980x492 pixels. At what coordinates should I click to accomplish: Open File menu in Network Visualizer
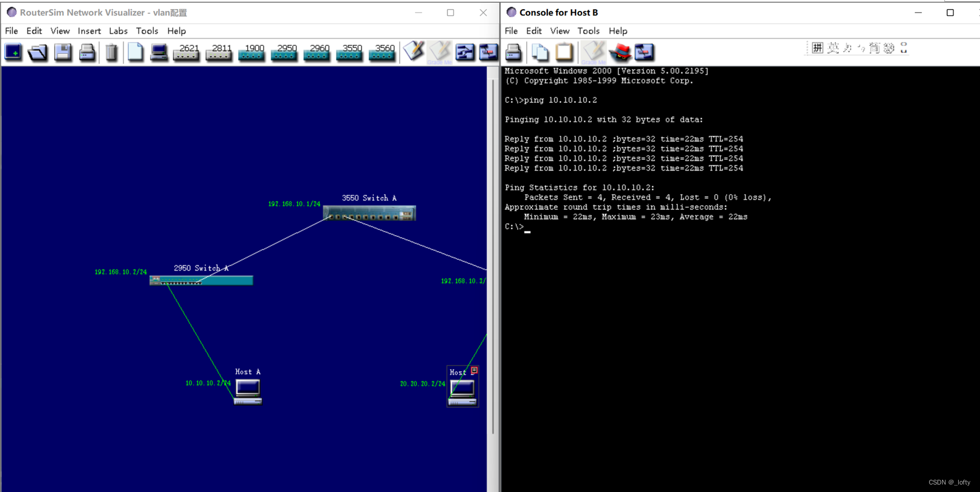(x=11, y=31)
